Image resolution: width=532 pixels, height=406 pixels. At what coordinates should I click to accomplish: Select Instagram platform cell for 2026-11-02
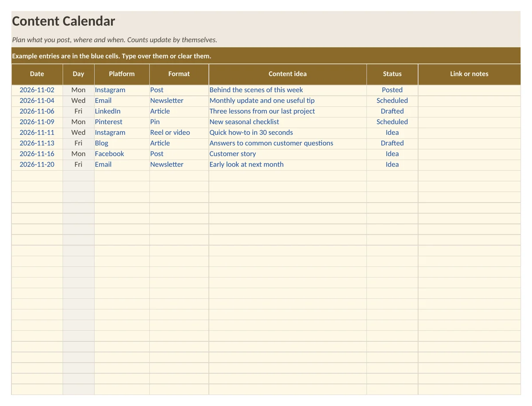coord(122,90)
